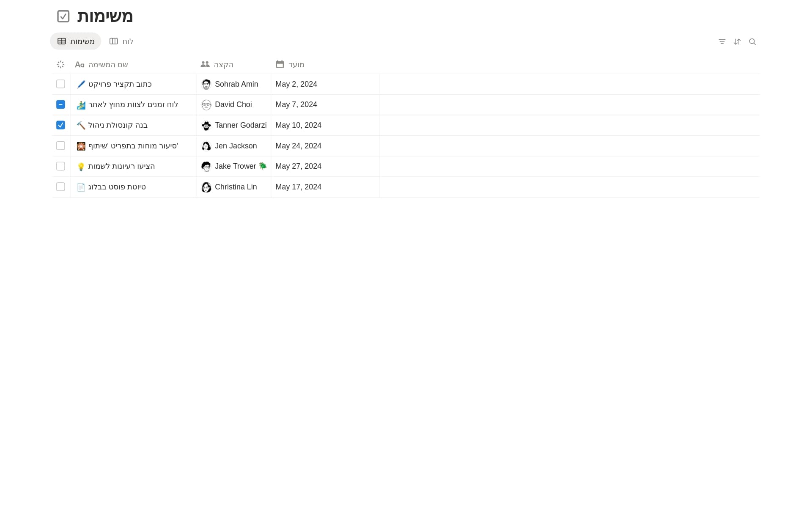
Task: Click Sohrab Amin's avatar icon
Action: coord(206,85)
